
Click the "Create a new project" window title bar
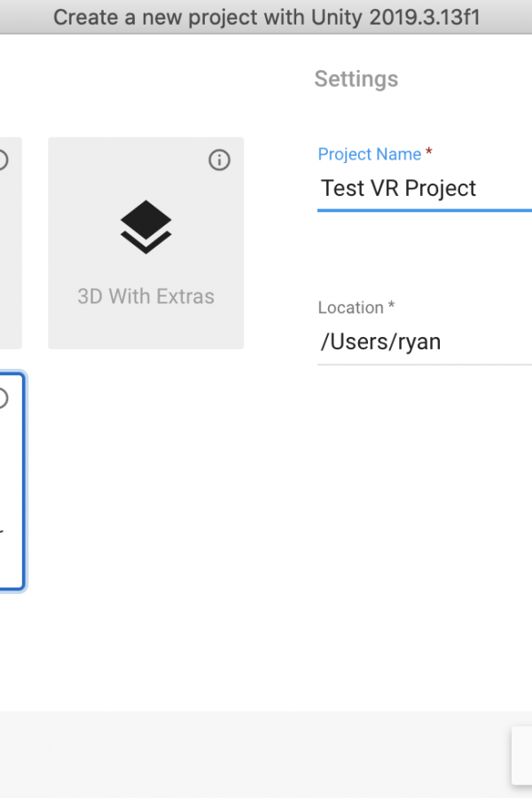tap(266, 17)
